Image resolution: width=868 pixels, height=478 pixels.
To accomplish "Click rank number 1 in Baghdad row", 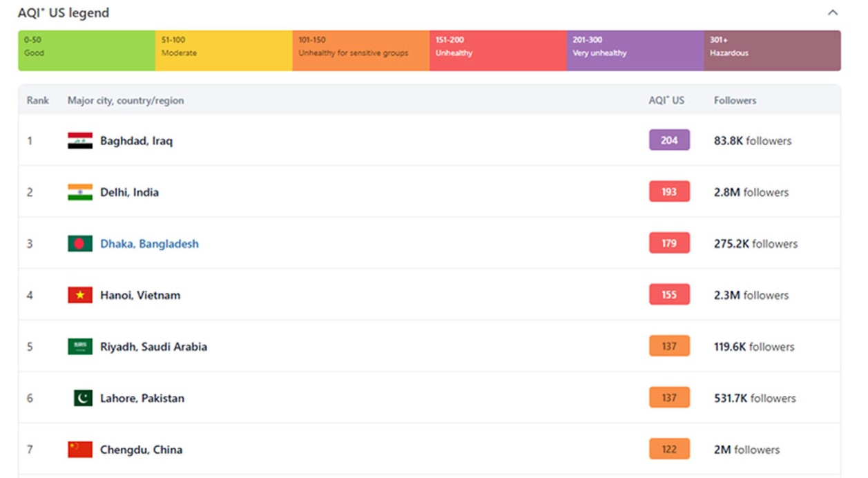I will click(30, 141).
